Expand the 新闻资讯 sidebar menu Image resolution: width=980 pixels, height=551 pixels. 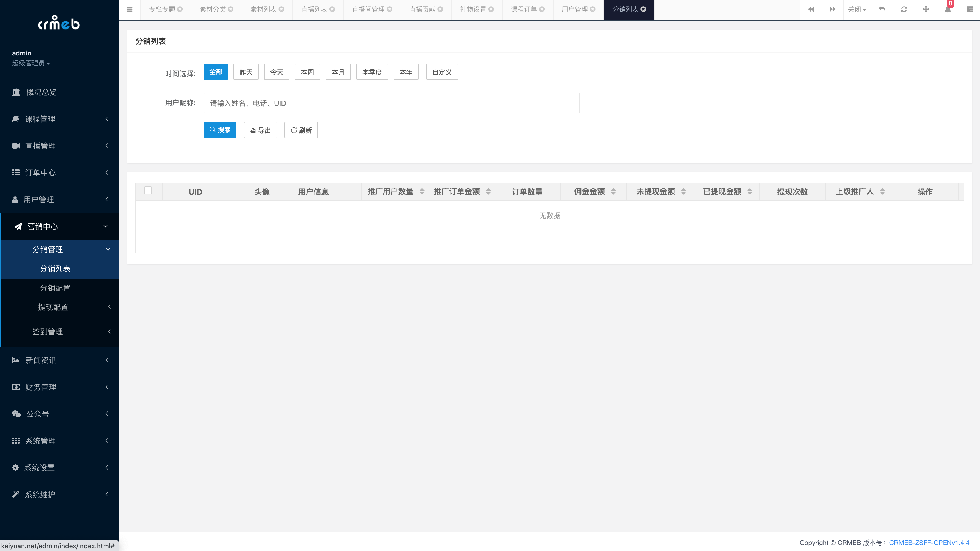click(x=59, y=360)
